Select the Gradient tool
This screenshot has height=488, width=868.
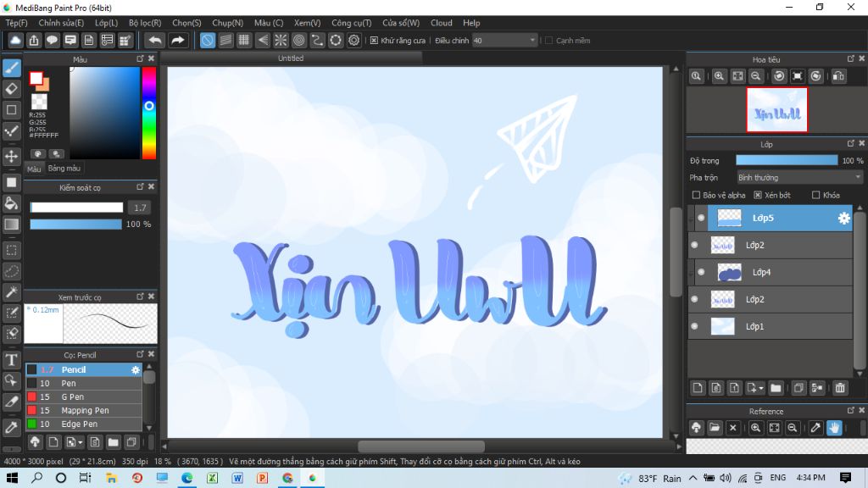coord(12,224)
